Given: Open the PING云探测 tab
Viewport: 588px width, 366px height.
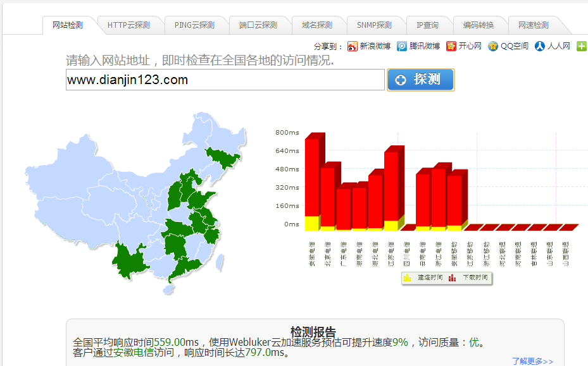Looking at the screenshot, I should coord(194,25).
